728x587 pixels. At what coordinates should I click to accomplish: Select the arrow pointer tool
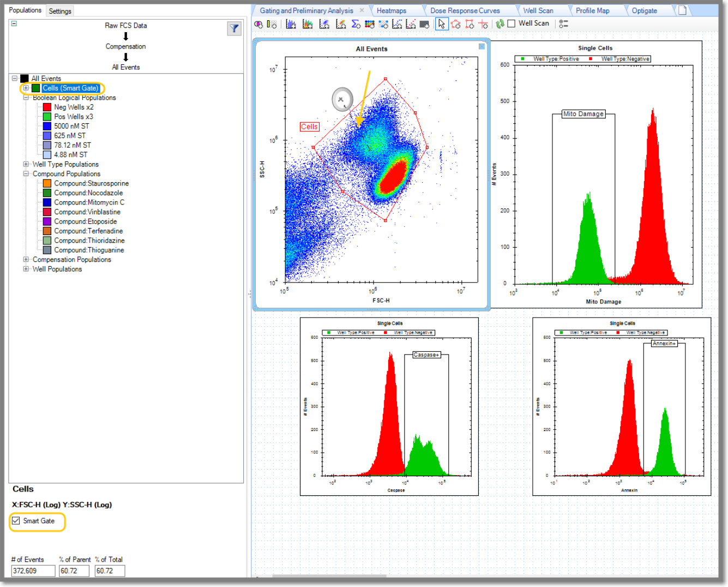tap(442, 24)
